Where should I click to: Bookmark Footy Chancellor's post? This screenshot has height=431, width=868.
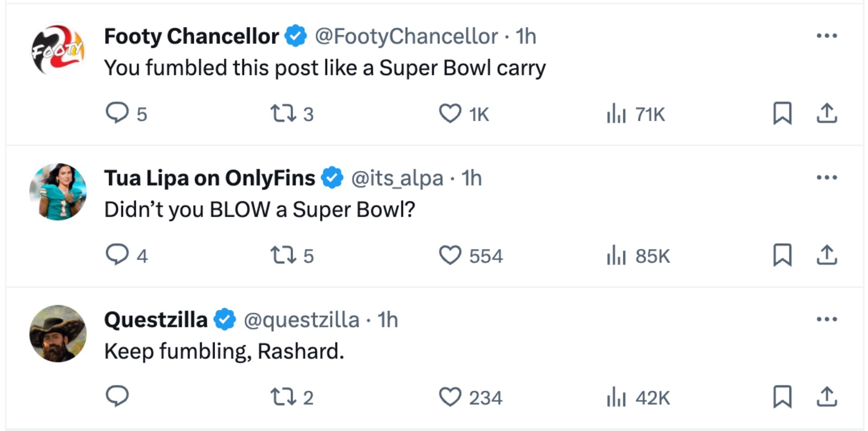pyautogui.click(x=782, y=113)
